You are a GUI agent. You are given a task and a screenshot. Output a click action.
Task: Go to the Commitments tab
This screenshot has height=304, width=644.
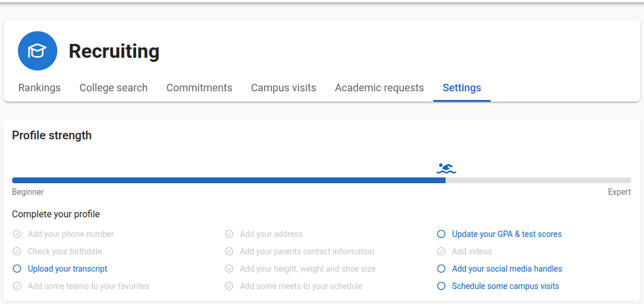199,88
